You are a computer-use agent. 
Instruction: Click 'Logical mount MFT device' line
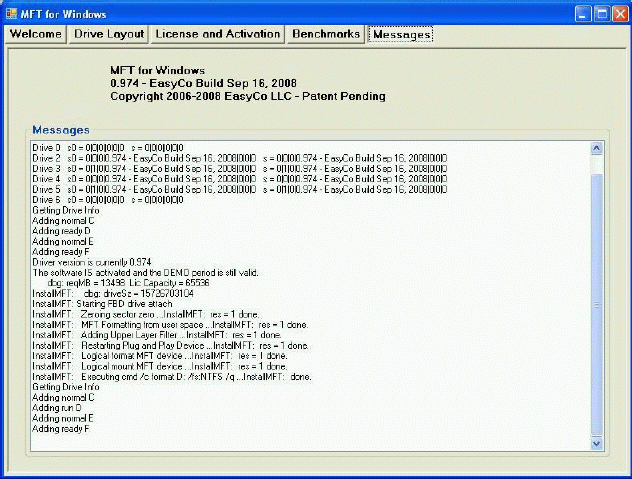160,366
